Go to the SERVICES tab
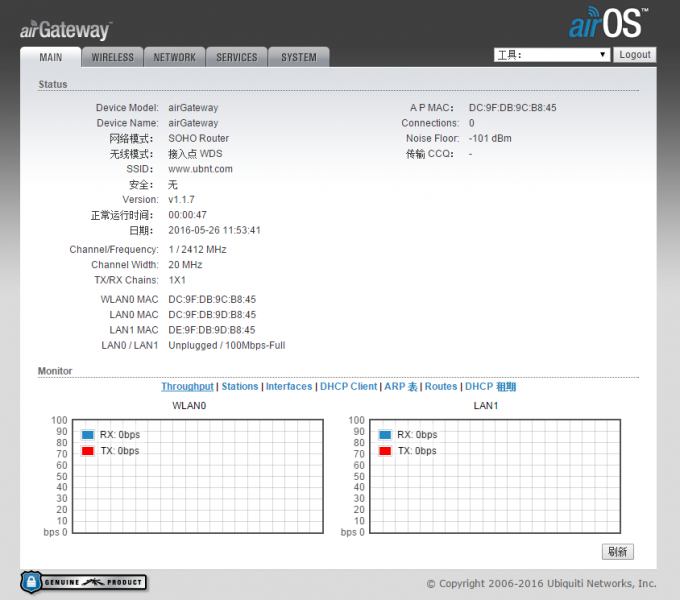Viewport: 680px width, 600px height. pyautogui.click(x=237, y=58)
